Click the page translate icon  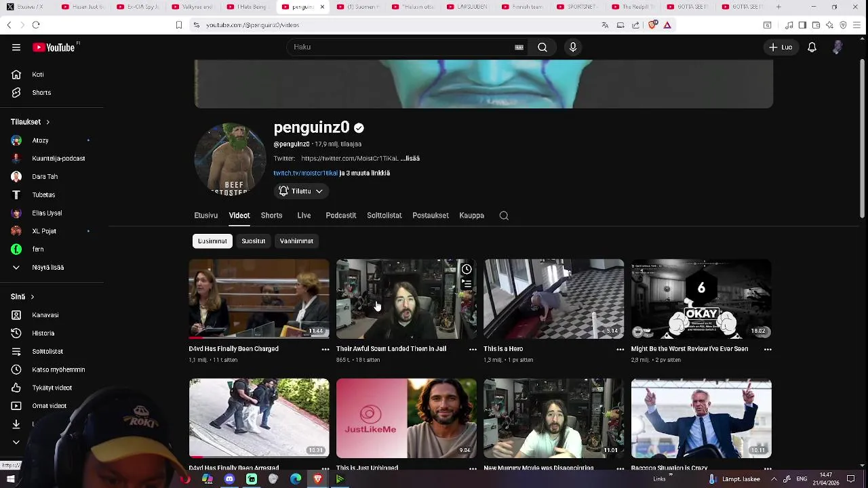(x=605, y=25)
